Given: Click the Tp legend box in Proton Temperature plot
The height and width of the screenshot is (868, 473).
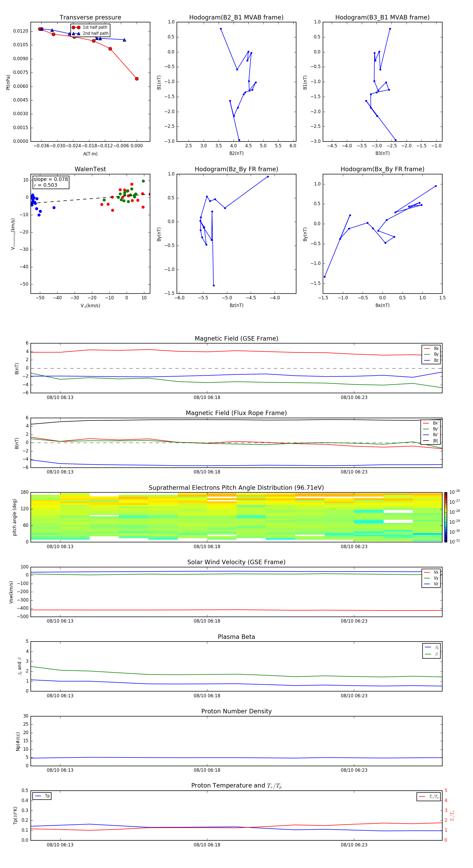Looking at the screenshot, I should pyautogui.click(x=42, y=796).
